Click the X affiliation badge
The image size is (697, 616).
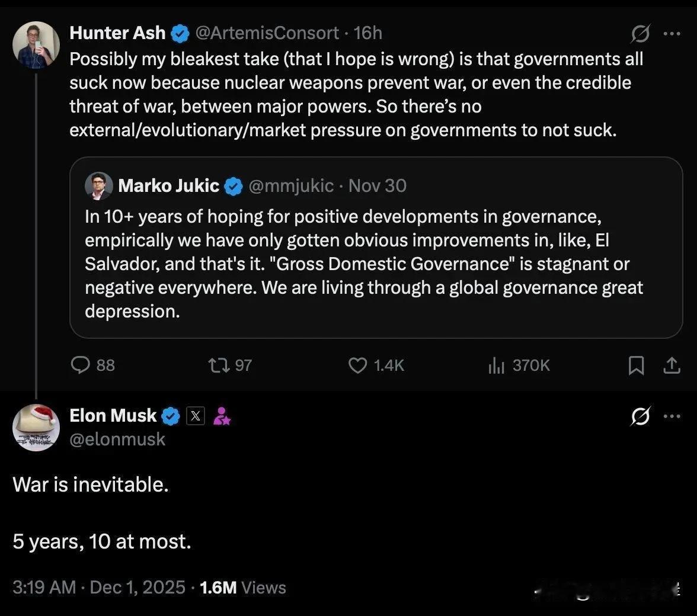click(x=196, y=416)
